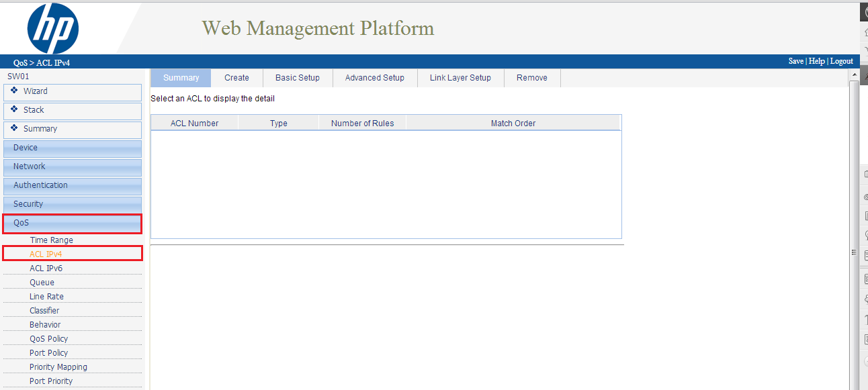This screenshot has width=868, height=390.
Task: Click the Logout link
Action: point(841,61)
